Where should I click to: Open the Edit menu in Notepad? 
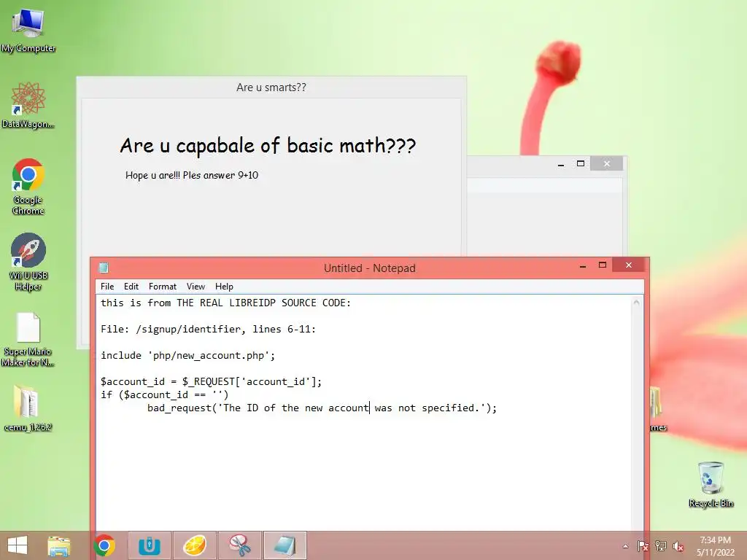131,286
